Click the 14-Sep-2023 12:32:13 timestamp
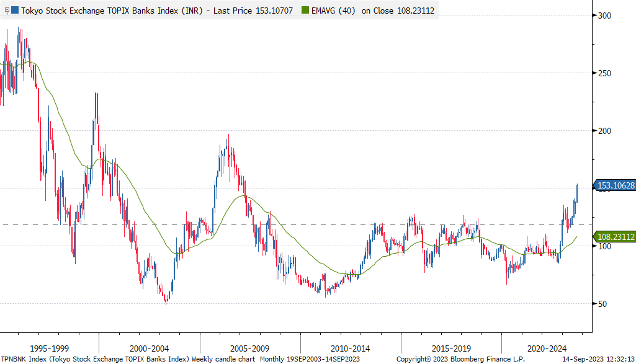This screenshot has height=364, width=636. 598,359
